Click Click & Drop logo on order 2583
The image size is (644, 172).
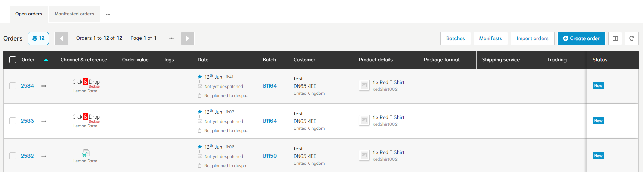(x=86, y=117)
